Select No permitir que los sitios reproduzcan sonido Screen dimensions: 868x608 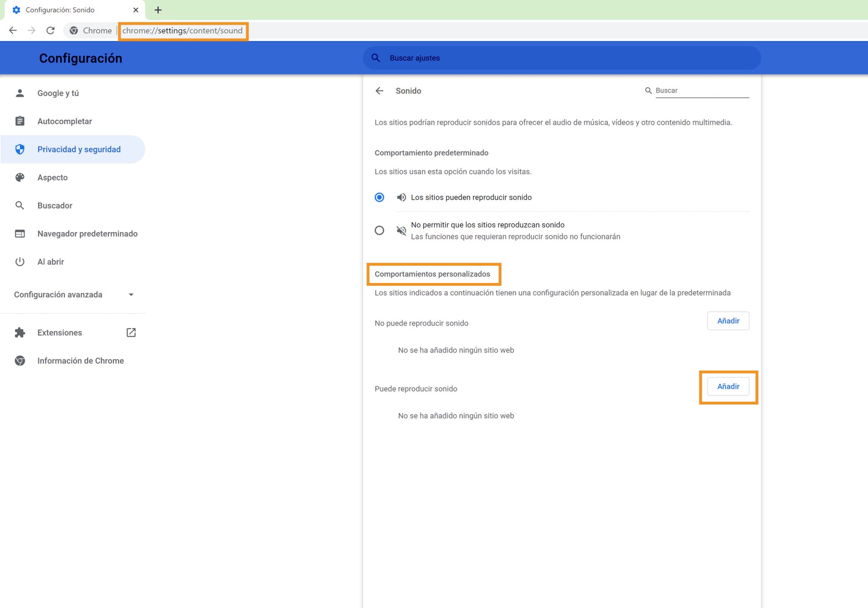(x=379, y=231)
